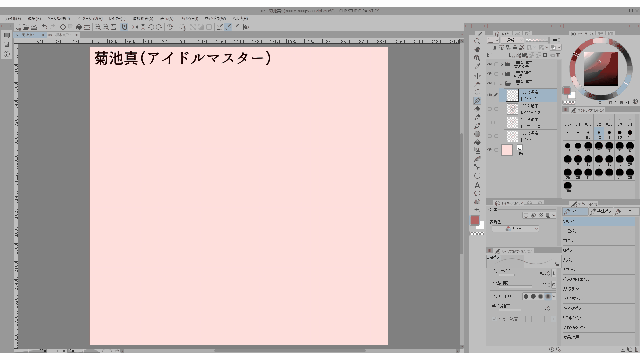The width and height of the screenshot is (640, 360).
Task: Open dropdown arrow beside Layer Property effect icons
Action: (553, 215)
